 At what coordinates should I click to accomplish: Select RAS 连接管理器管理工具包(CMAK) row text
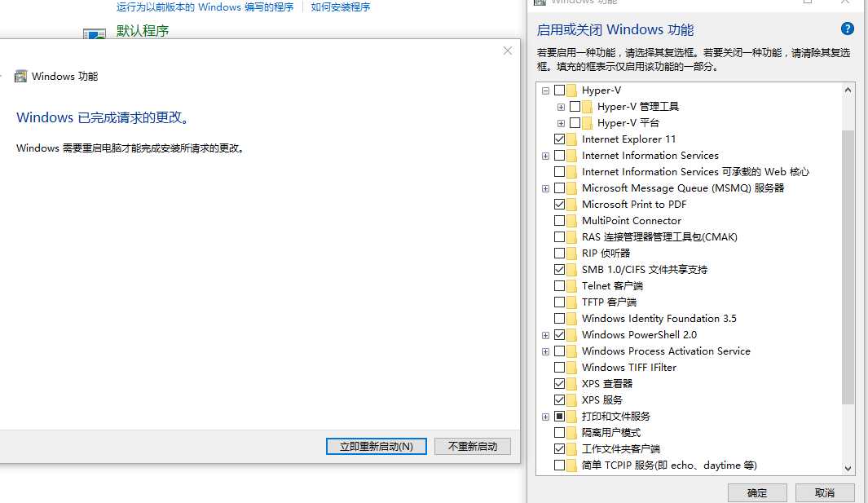click(x=659, y=237)
